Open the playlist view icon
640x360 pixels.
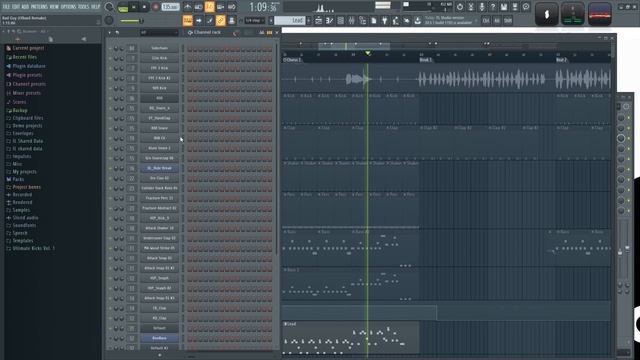(x=318, y=20)
